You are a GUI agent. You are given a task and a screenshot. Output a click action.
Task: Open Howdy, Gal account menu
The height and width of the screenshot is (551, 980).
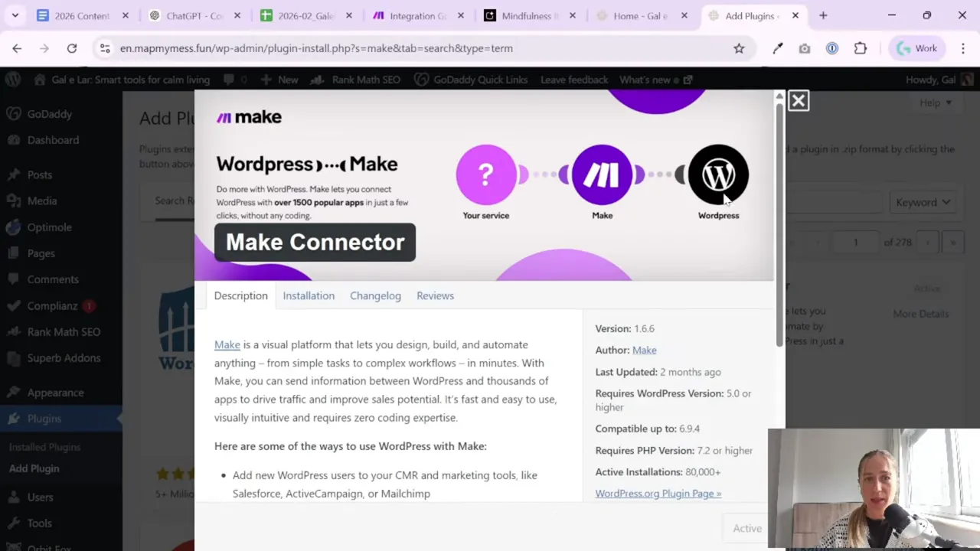pyautogui.click(x=939, y=80)
